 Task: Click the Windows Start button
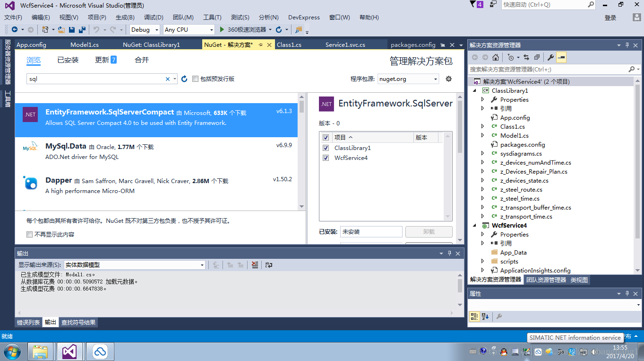(12, 352)
